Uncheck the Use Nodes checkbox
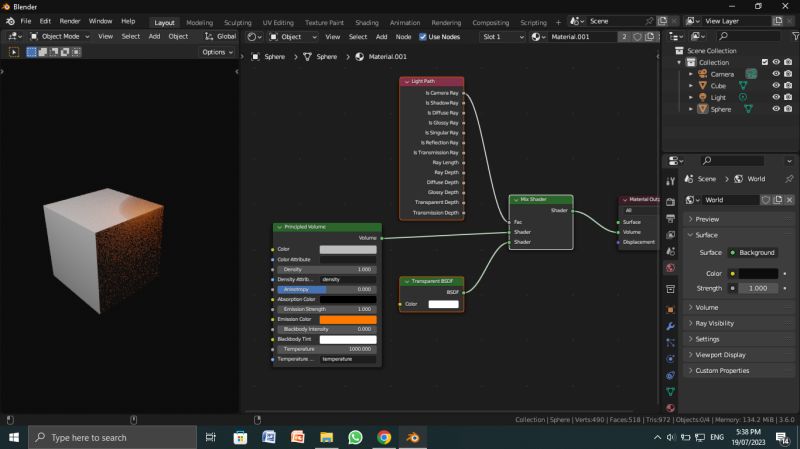This screenshot has height=449, width=800. 422,37
